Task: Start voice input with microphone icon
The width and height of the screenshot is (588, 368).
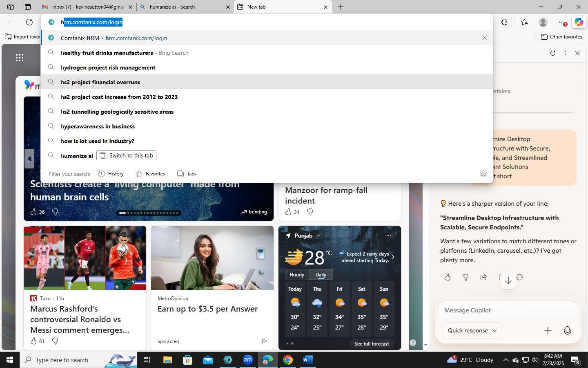Action: [x=568, y=330]
